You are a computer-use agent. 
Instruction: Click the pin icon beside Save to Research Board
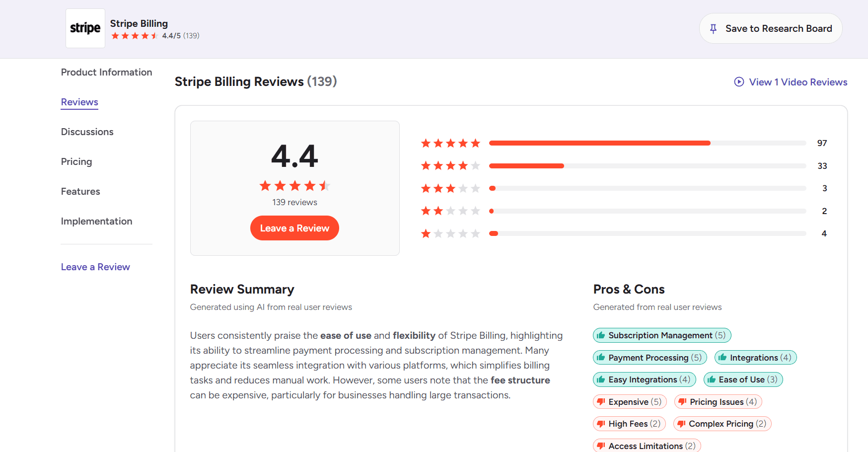pos(713,29)
